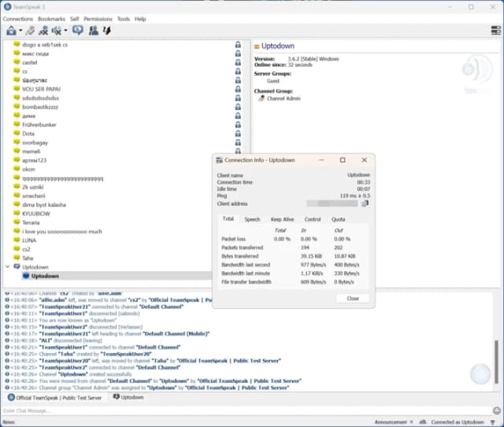Viewport: 504px width, 427px height.
Task: Click Connection Info window title icon
Action: click(219, 160)
